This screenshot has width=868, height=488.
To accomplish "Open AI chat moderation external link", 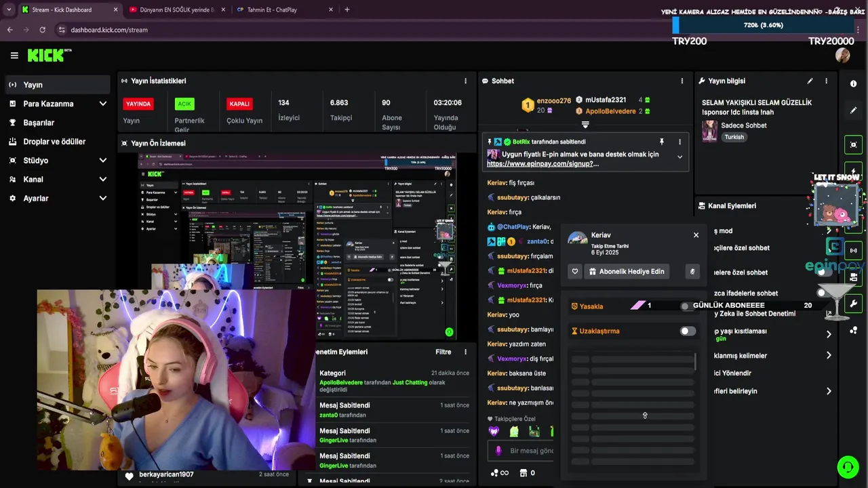I will point(829,314).
